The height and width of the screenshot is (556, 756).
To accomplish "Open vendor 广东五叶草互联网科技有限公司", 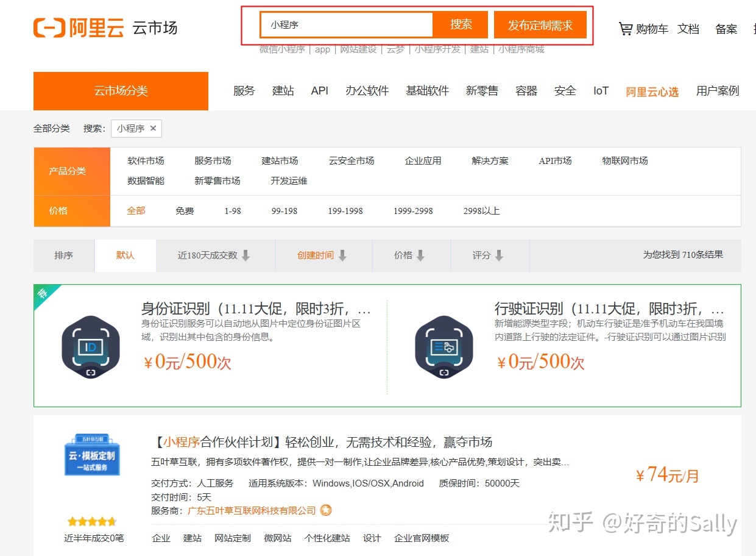I will [x=252, y=510].
